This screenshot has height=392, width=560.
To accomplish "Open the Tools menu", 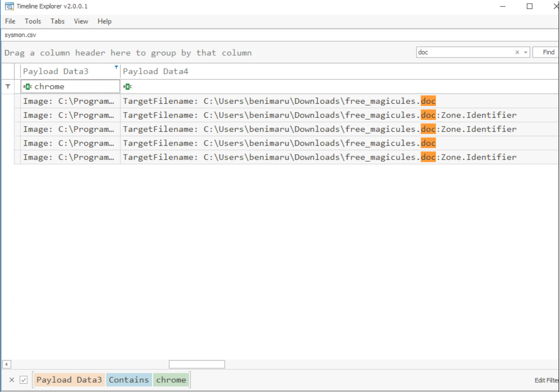I will (x=33, y=21).
